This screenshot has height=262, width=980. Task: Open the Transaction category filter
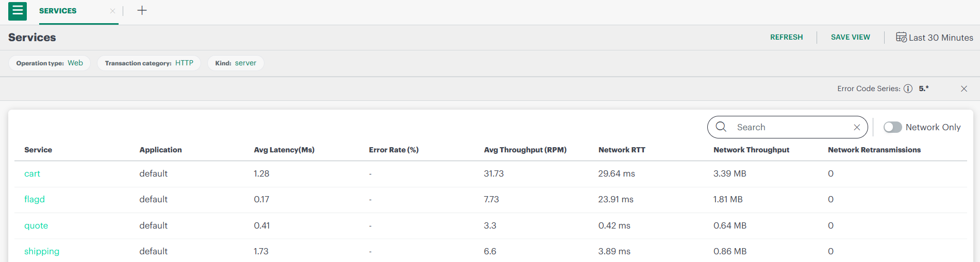pos(149,63)
